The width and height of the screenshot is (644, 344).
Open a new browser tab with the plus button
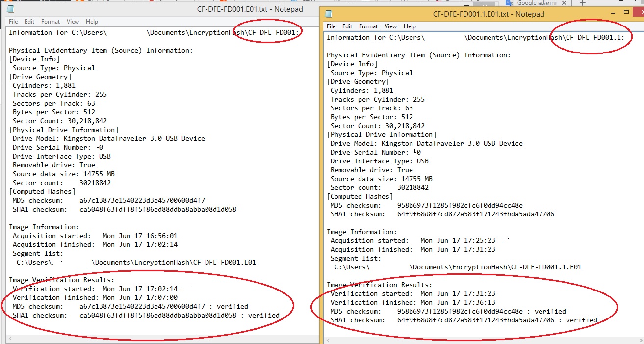tap(582, 3)
